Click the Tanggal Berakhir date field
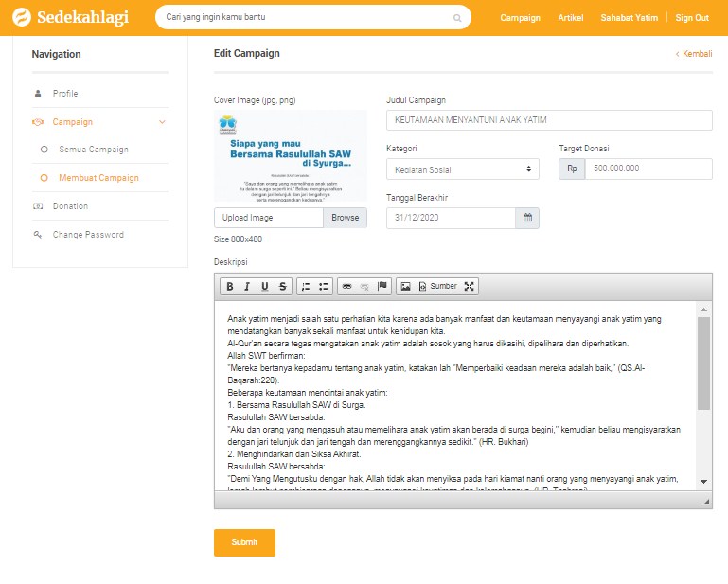728x584 pixels. [x=451, y=218]
